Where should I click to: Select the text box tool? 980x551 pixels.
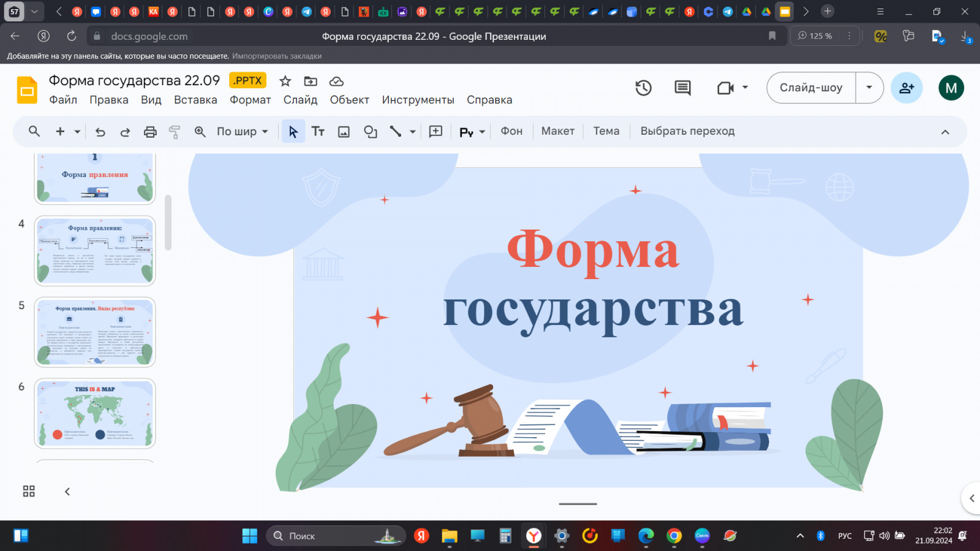tap(318, 131)
